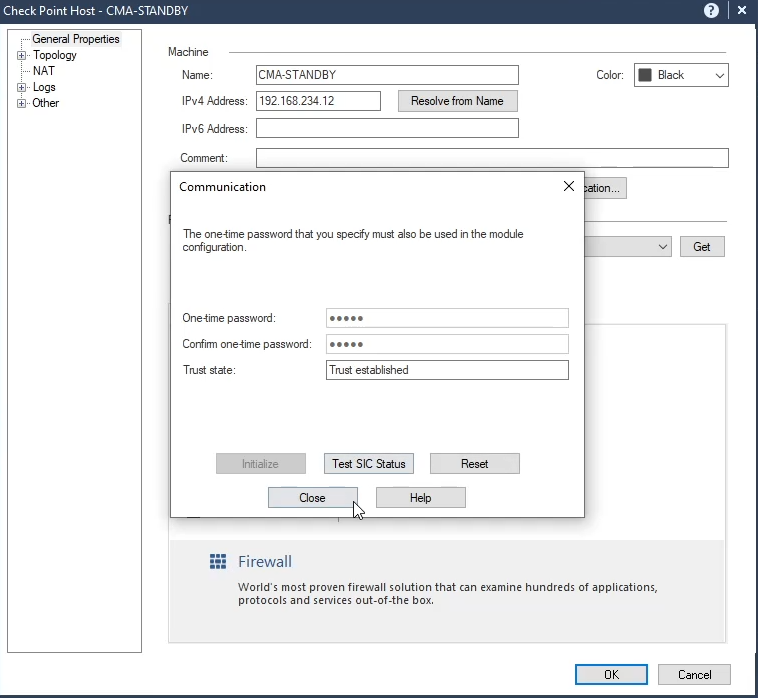Click the black color swatch

point(645,76)
